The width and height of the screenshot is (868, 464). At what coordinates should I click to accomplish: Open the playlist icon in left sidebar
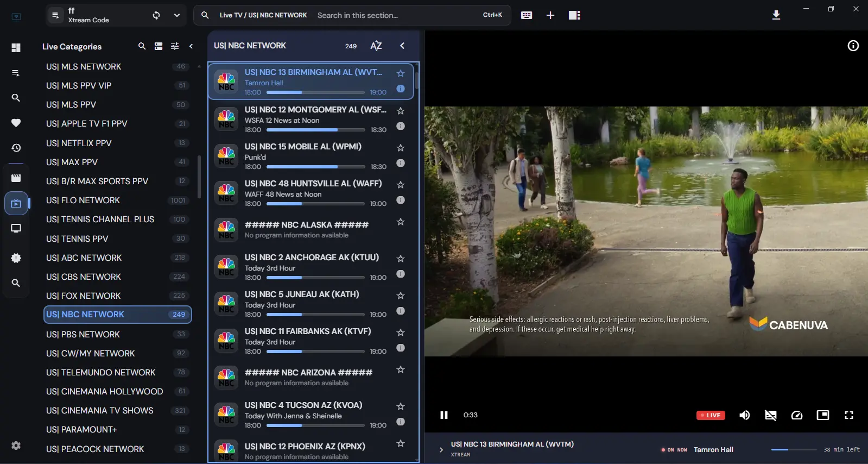(x=16, y=73)
